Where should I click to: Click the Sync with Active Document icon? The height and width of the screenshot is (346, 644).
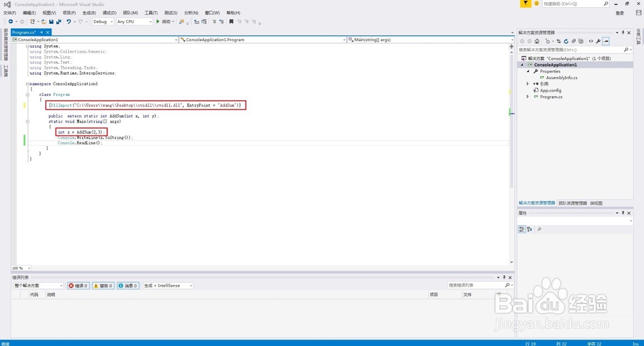(558, 41)
